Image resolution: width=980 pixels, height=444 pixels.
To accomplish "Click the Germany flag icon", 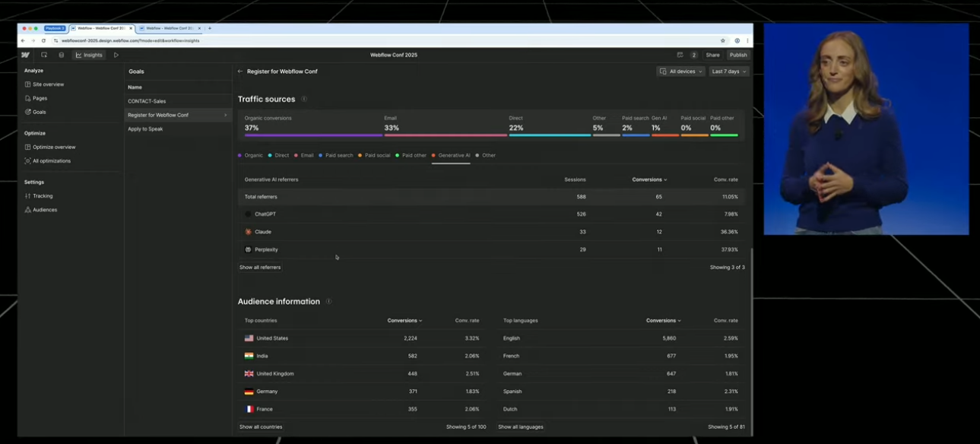I will [x=249, y=392].
